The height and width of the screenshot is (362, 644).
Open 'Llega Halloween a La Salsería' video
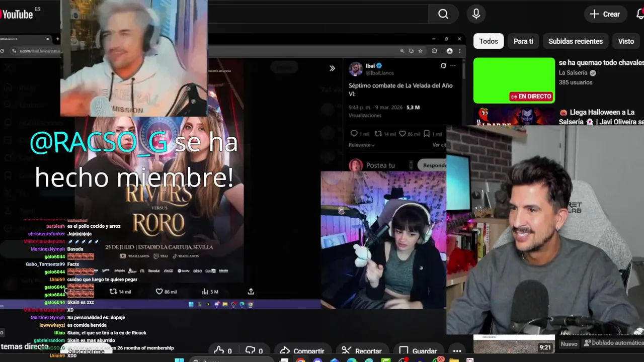coord(601,117)
